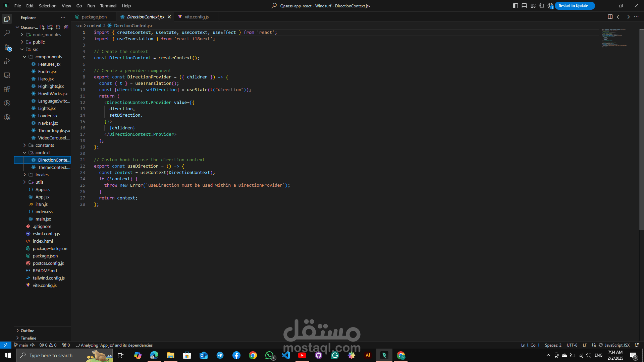Open Run and Debug view icon

point(7,61)
